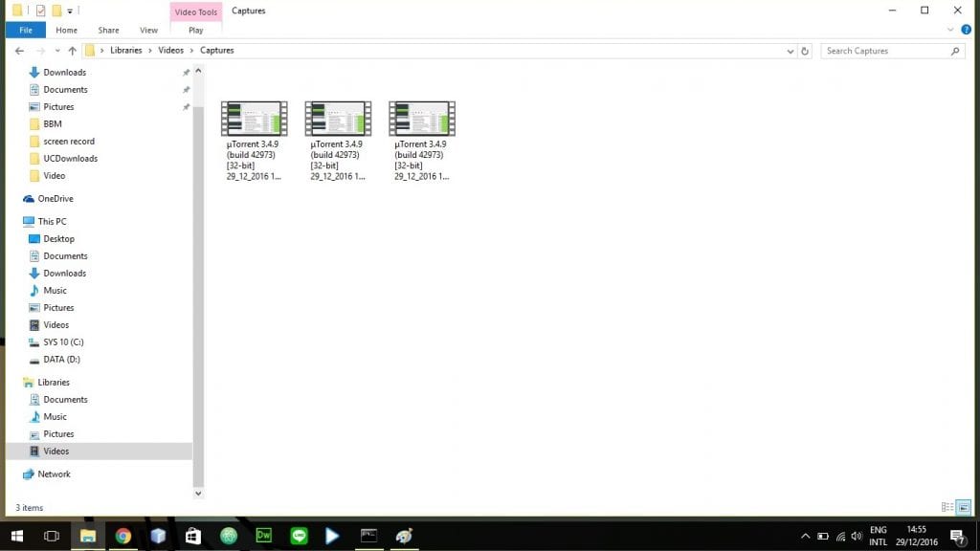Open the Video folder in Quick access
980x551 pixels.
click(54, 176)
